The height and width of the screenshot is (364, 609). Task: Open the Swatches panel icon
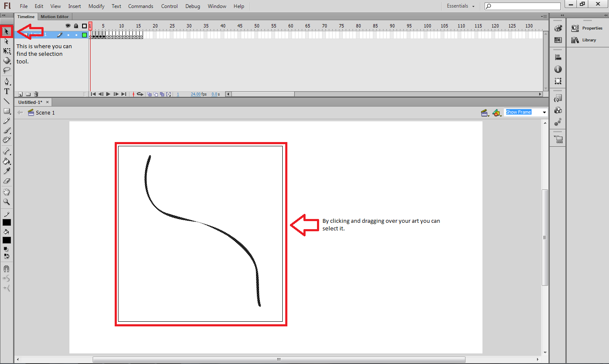558,40
